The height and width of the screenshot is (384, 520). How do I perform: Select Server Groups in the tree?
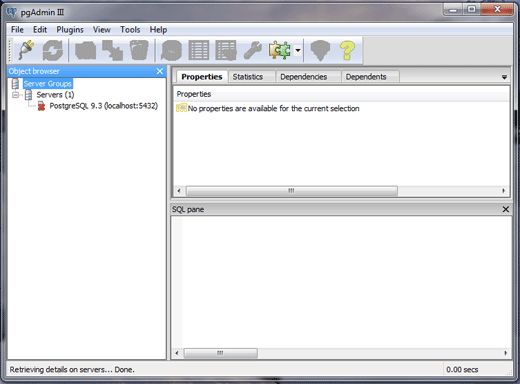(48, 83)
